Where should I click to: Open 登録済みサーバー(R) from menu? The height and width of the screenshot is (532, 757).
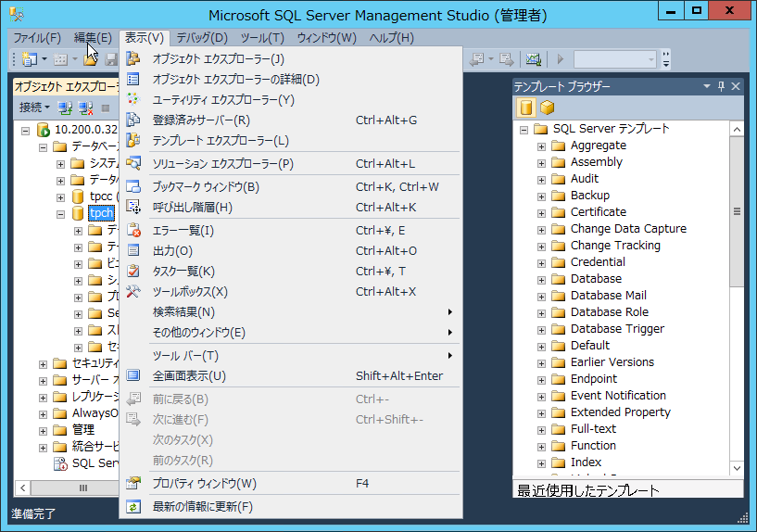pyautogui.click(x=291, y=120)
